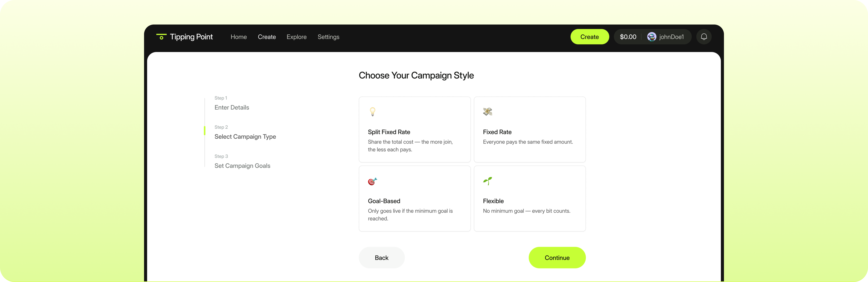
Task: Select the Split Fixed Rate campaign style
Action: point(414,130)
